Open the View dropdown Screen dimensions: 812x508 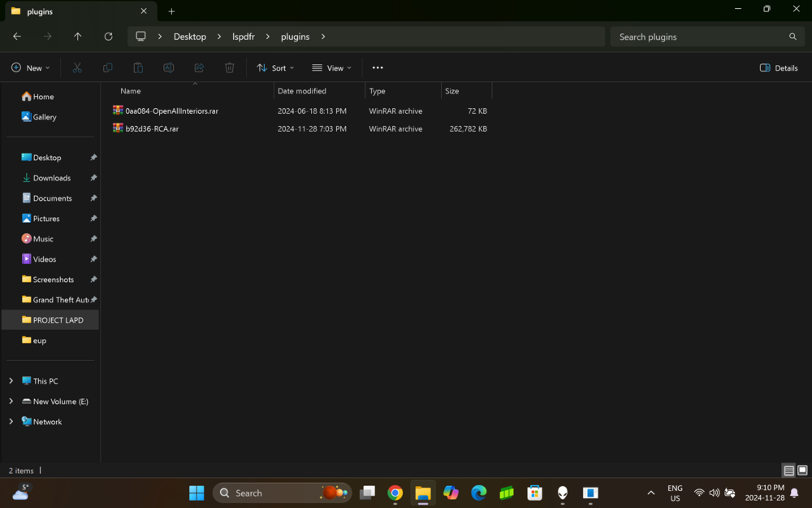[x=331, y=67]
